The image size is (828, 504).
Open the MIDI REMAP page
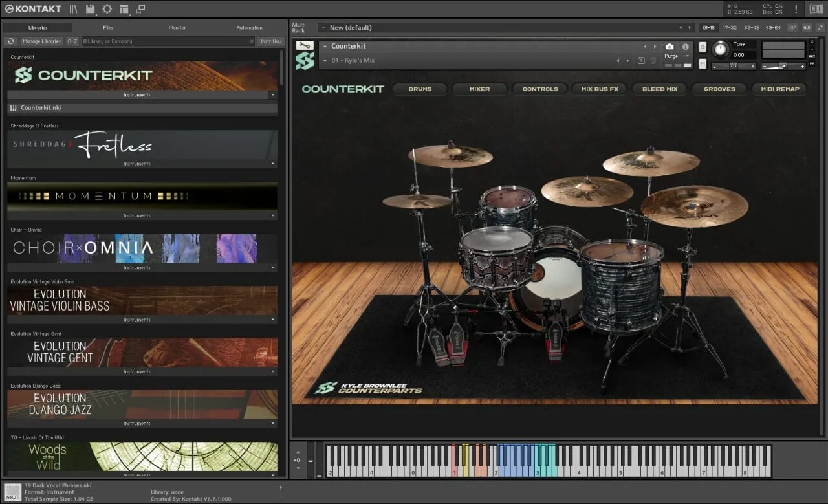[779, 89]
